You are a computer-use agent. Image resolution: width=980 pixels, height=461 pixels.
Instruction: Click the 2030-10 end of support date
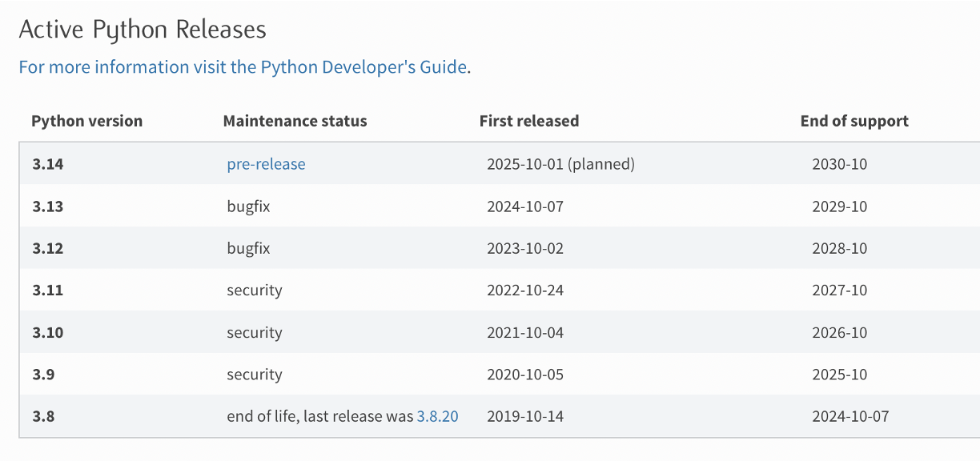839,164
